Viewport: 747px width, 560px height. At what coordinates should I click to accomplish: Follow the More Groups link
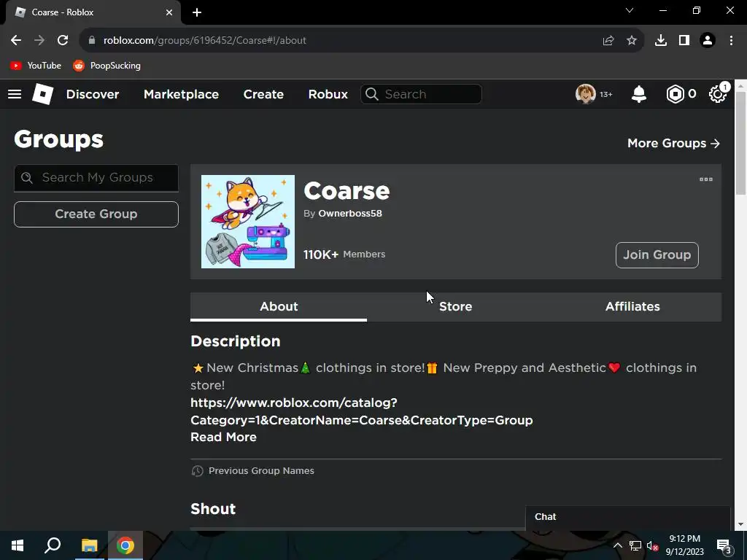[673, 144]
